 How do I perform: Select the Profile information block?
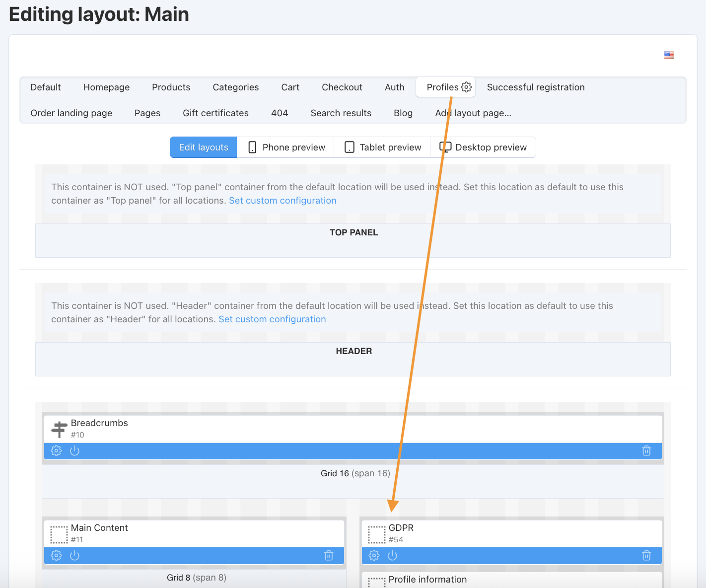[x=512, y=580]
